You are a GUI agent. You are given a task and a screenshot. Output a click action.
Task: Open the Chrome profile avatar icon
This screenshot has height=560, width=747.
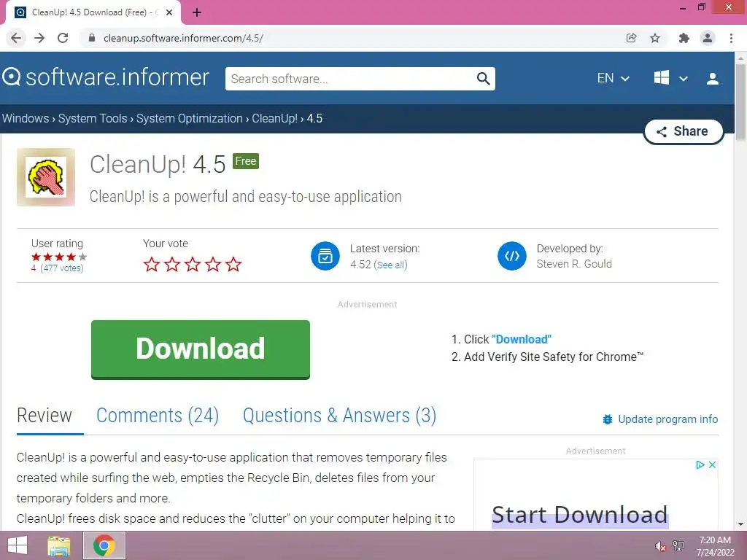click(x=708, y=38)
